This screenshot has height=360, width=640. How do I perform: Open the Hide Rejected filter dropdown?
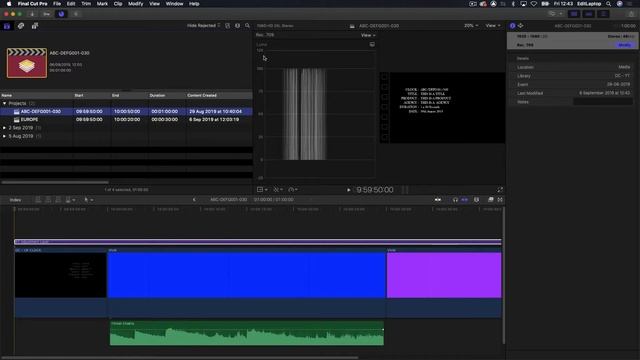[x=203, y=26]
